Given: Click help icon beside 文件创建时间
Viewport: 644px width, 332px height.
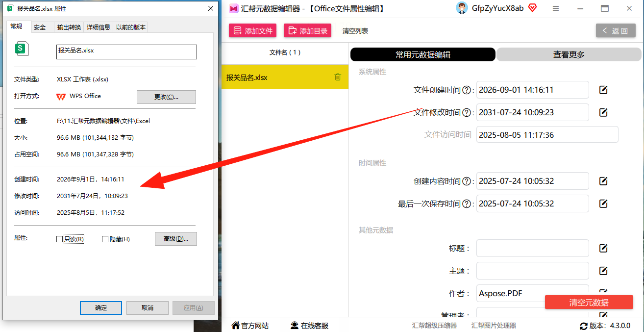Looking at the screenshot, I should (467, 90).
